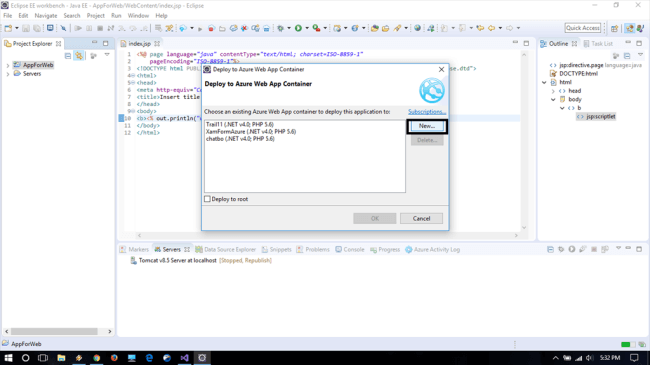
Task: Click the Skip All Breakpoints icon
Action: tap(63, 28)
